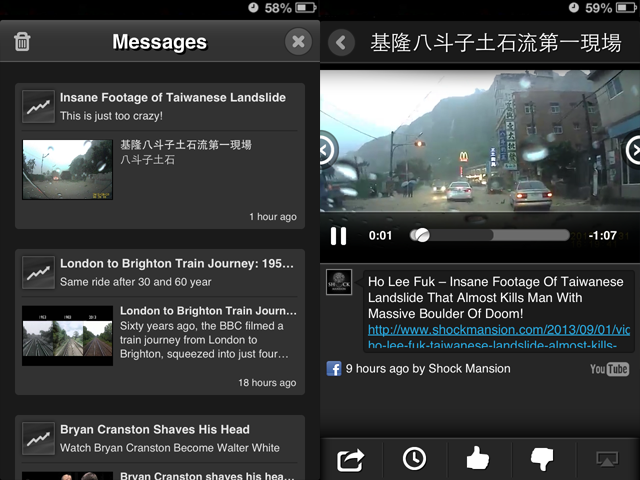Select the -1:07 remaining time label
This screenshot has width=640, height=480.
pos(602,236)
